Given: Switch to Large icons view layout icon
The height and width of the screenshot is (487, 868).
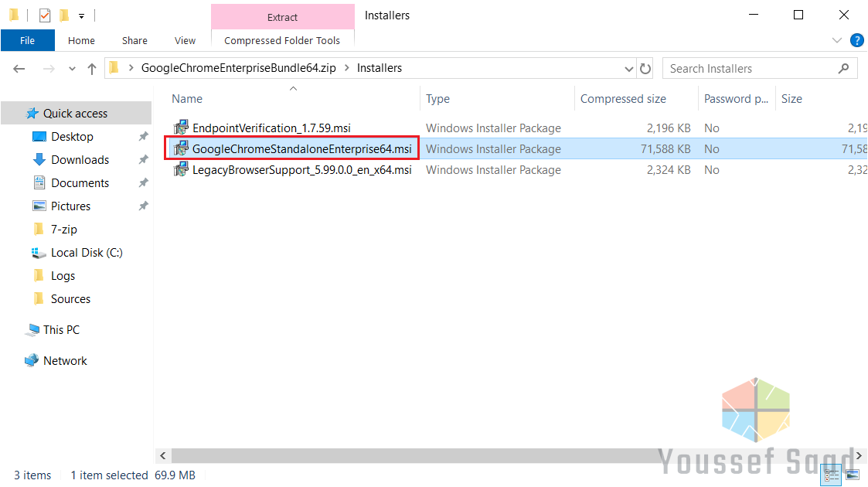Looking at the screenshot, I should (x=853, y=475).
